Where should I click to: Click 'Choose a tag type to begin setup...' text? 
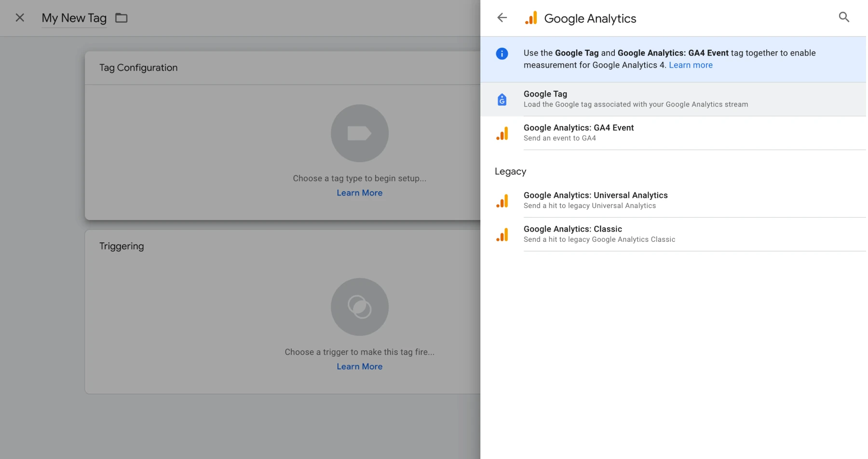(x=360, y=178)
